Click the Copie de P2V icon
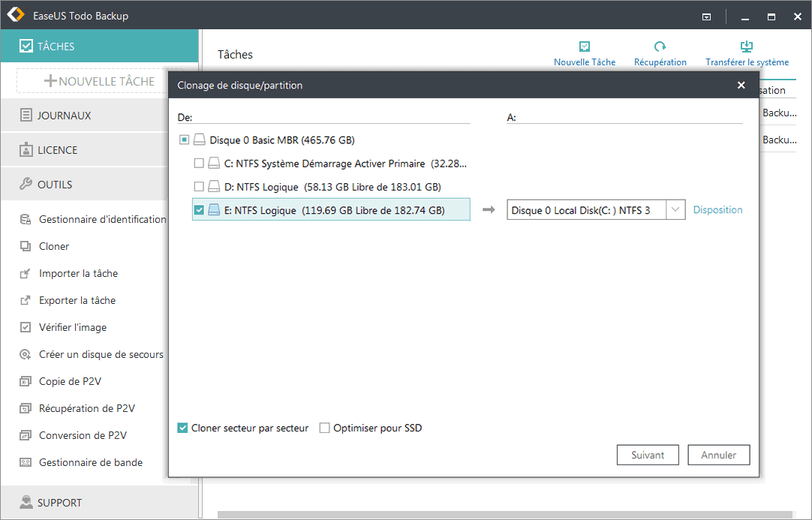Image resolution: width=812 pixels, height=520 pixels. click(x=26, y=382)
